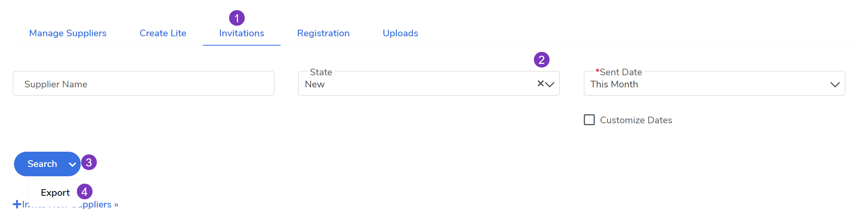Enable the Customize Dates checkbox
Viewport: 868px width, 218px height.
tap(589, 120)
